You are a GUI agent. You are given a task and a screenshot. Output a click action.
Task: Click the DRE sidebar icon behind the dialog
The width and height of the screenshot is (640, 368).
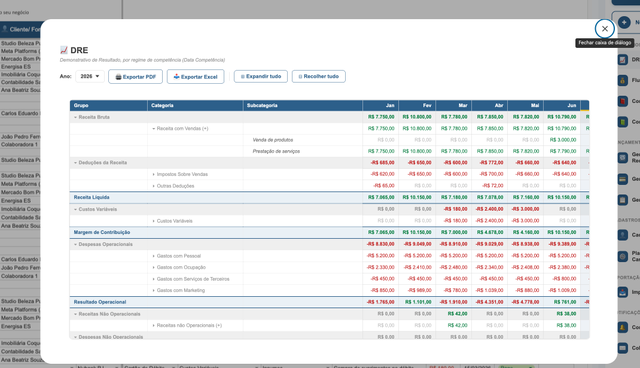[622, 60]
